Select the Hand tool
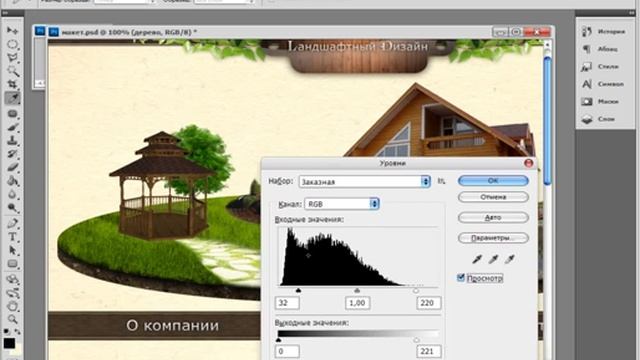The image size is (640, 360). 12,306
